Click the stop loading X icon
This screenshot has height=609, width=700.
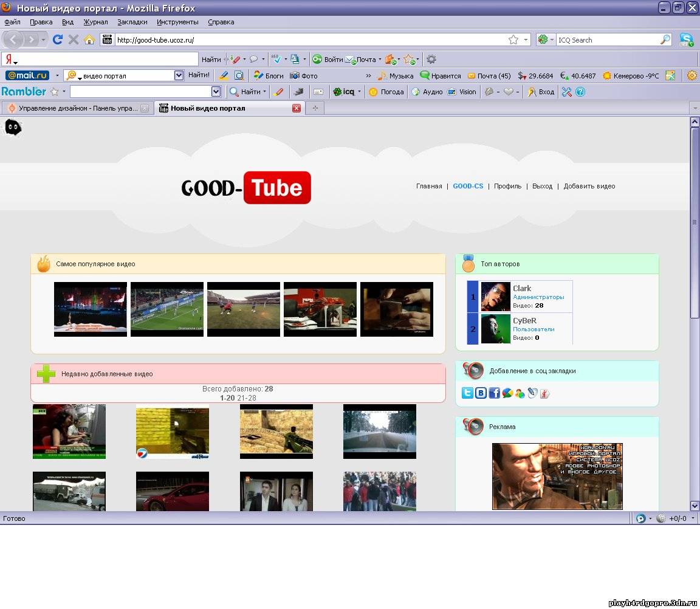[73, 40]
